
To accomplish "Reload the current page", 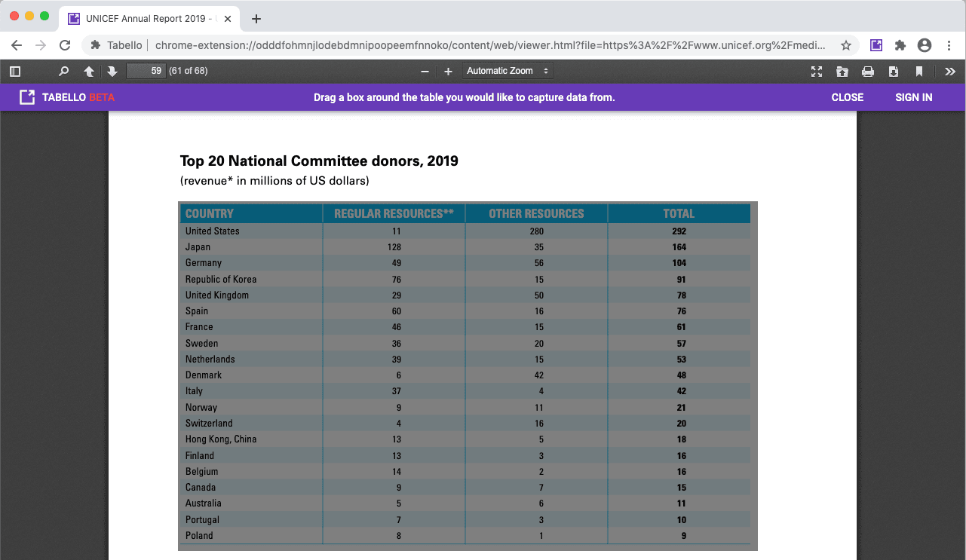I will point(65,45).
